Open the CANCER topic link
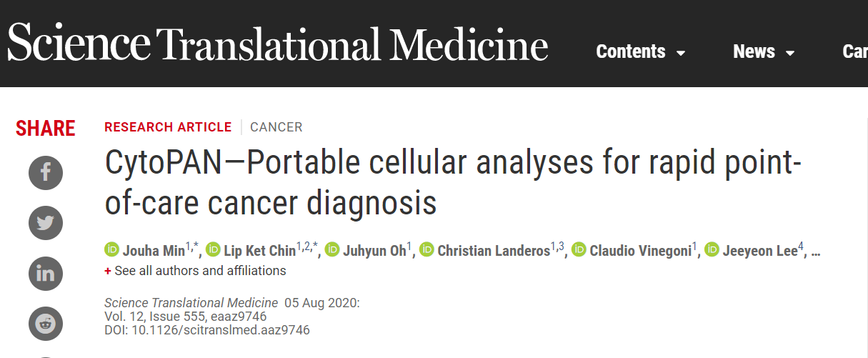868x358 pixels. pos(276,127)
